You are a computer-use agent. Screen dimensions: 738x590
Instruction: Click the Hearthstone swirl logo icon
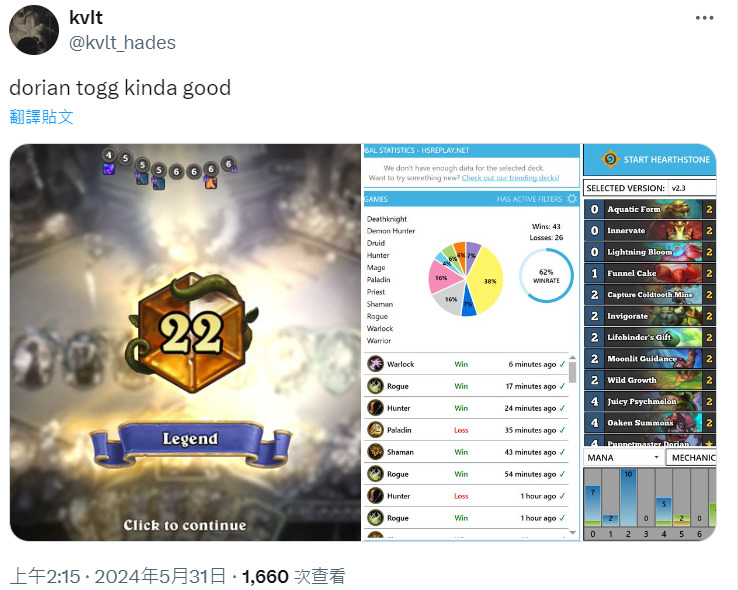610,159
